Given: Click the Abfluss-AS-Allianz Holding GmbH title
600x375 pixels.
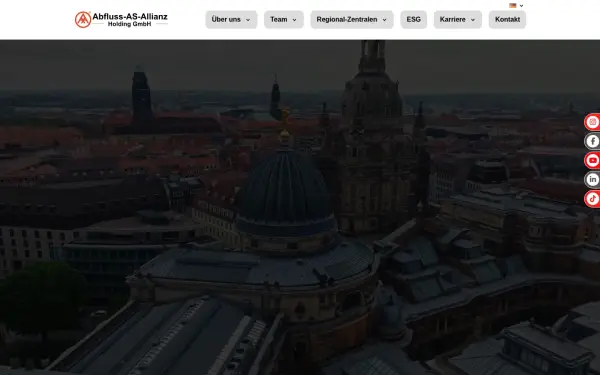Looking at the screenshot, I should (130, 20).
